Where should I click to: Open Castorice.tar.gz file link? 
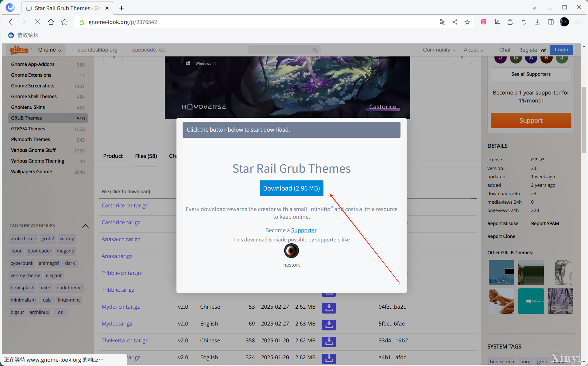point(121,222)
